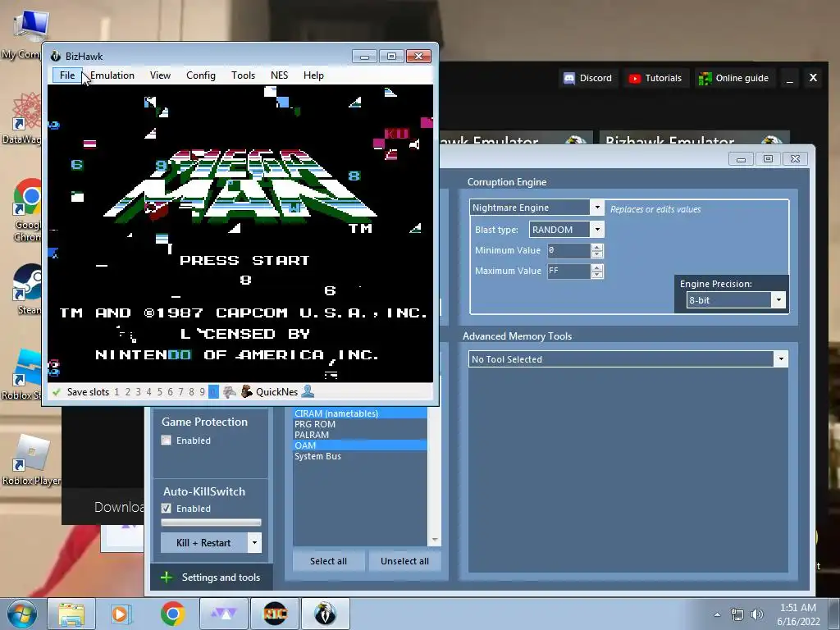Select save slot 1 in BizHawk

click(x=116, y=392)
